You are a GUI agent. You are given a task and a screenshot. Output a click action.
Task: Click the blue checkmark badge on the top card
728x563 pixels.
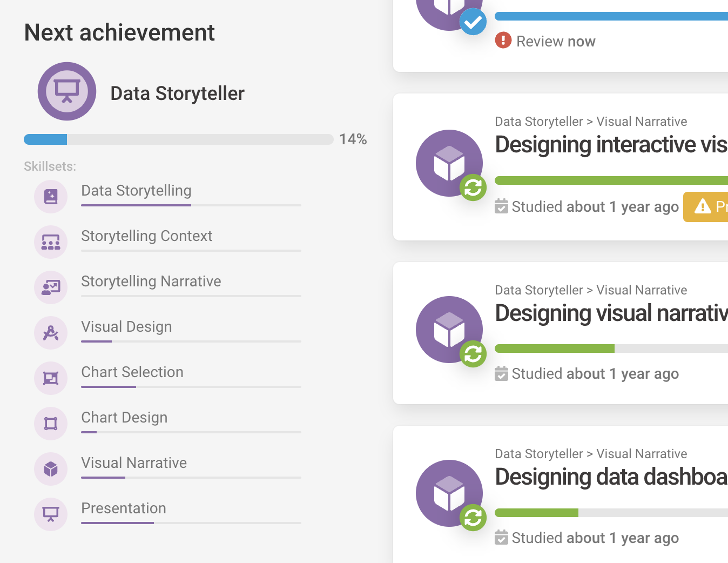[x=473, y=22]
